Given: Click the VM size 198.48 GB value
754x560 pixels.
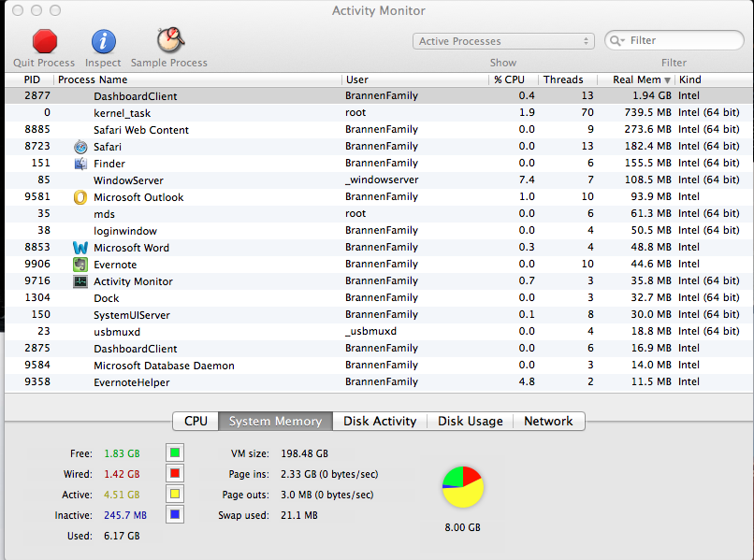Looking at the screenshot, I should (304, 453).
